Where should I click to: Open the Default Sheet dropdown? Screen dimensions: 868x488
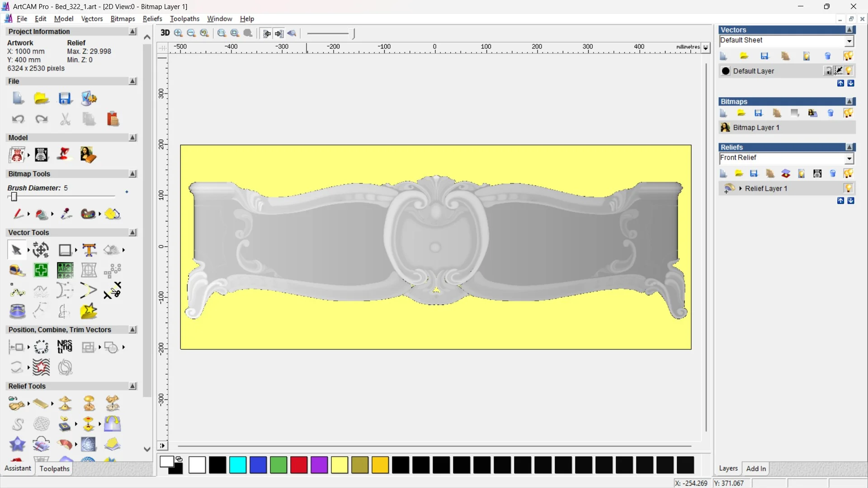pos(849,41)
